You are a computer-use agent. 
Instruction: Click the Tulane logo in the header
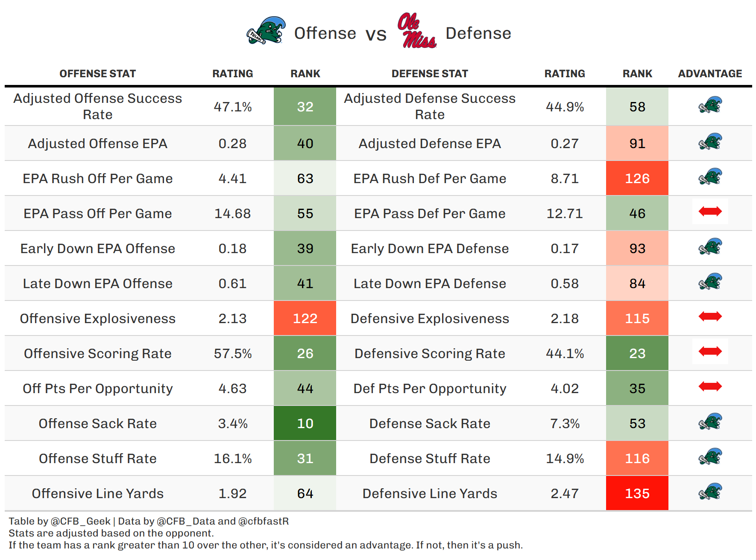(266, 31)
